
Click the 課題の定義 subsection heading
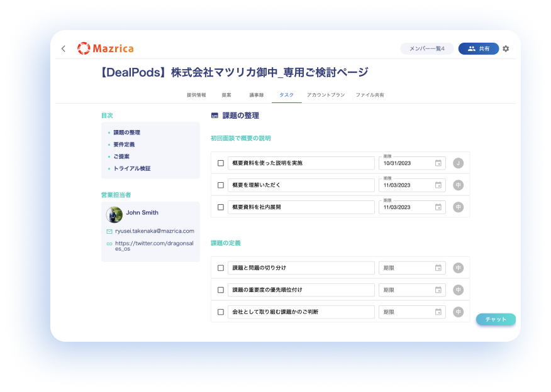click(226, 243)
